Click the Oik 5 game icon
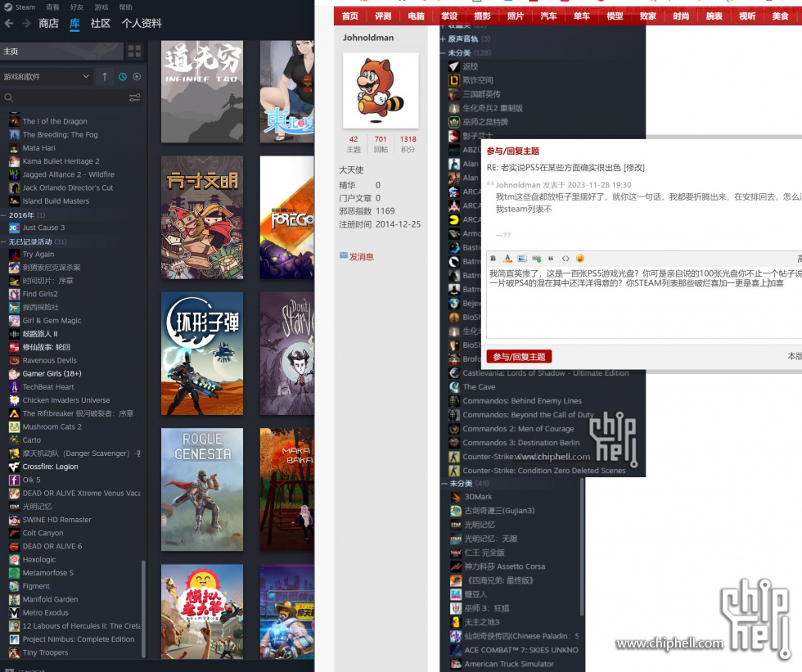The image size is (802, 672). pos(15,480)
